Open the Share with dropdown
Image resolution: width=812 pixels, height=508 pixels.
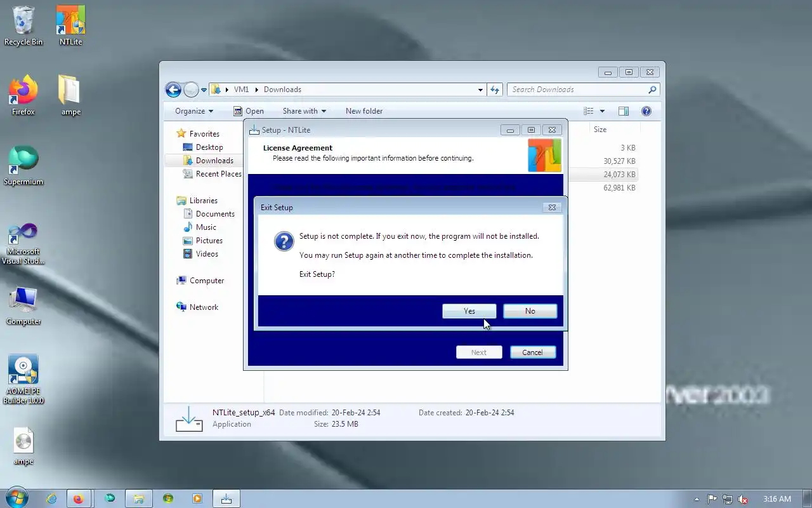[304, 111]
